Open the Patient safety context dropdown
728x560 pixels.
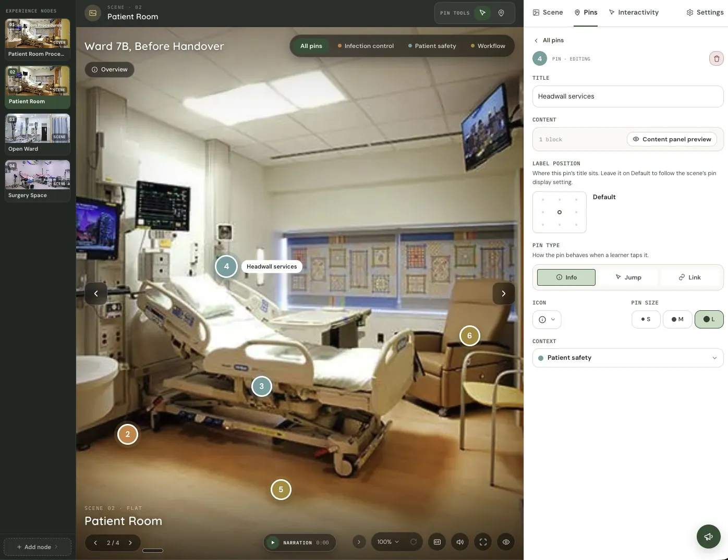pos(628,358)
